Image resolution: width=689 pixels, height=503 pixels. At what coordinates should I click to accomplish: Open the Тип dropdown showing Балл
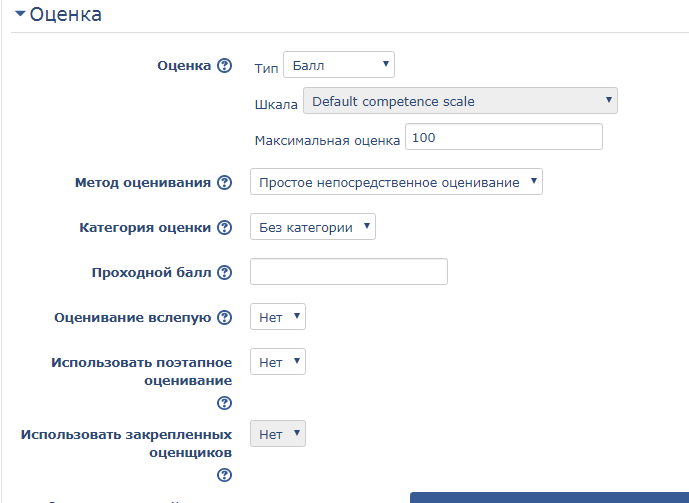pyautogui.click(x=339, y=66)
